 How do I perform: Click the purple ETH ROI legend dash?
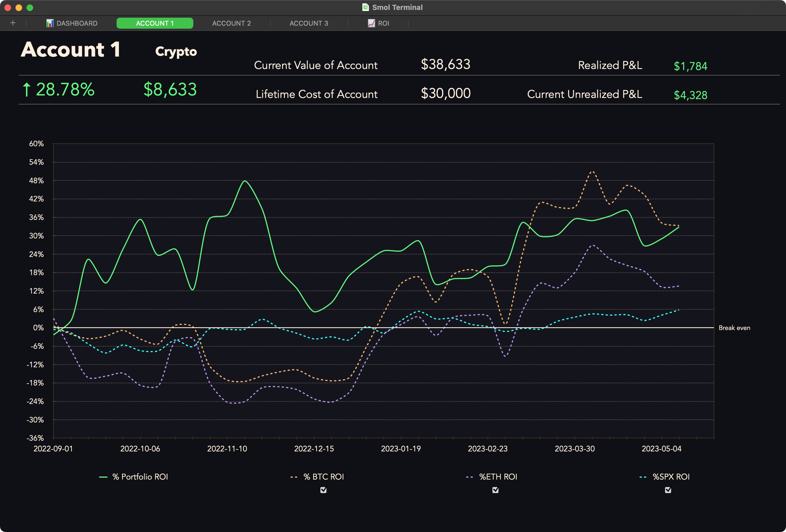[x=470, y=477]
